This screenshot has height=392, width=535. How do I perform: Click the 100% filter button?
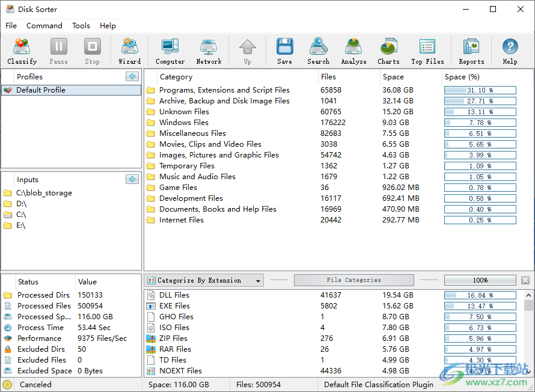(x=480, y=280)
